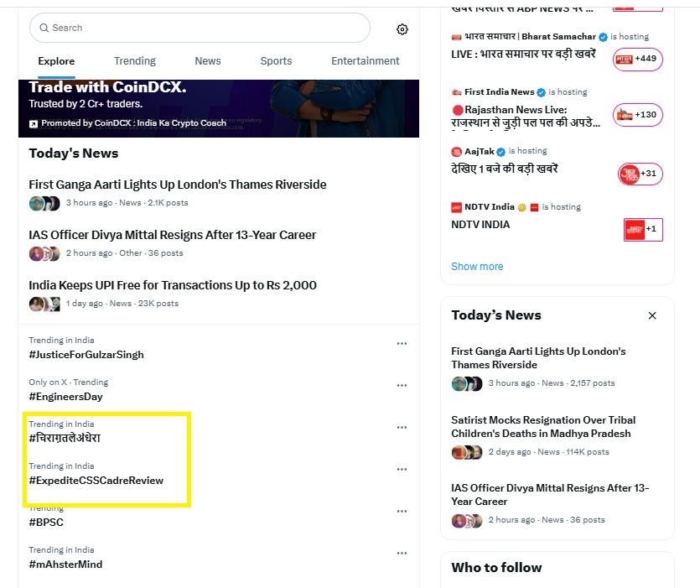
Task: Open sidebar Ganga Aarti Thames Riverside story
Action: pyautogui.click(x=538, y=358)
